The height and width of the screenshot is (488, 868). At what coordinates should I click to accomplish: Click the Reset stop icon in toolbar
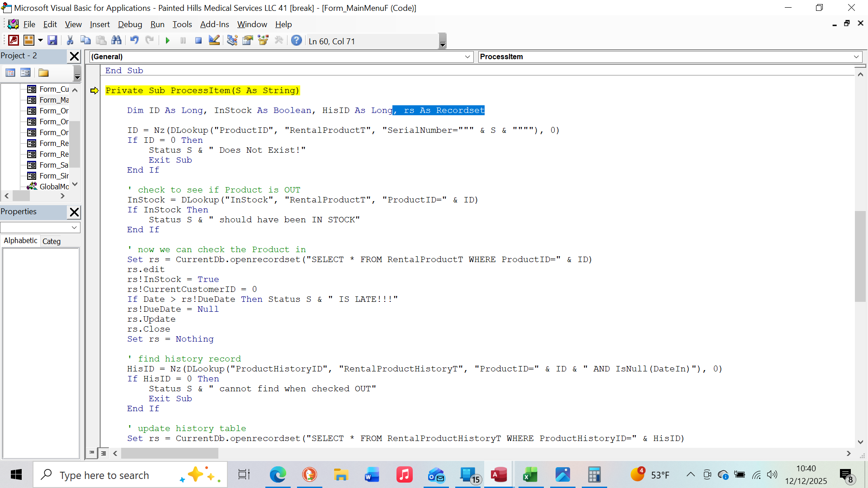click(198, 41)
